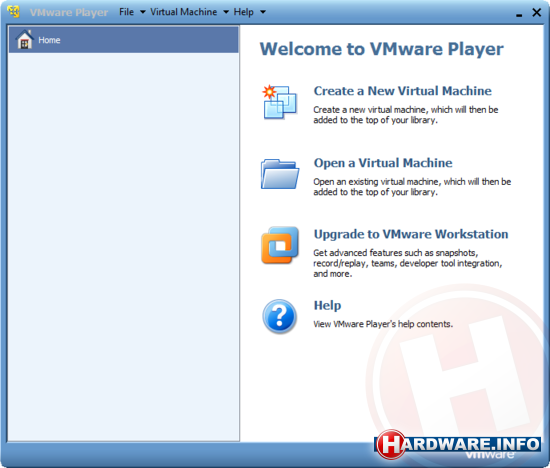Expand the File menu dropdown arrow
550x468 pixels.
(x=142, y=12)
